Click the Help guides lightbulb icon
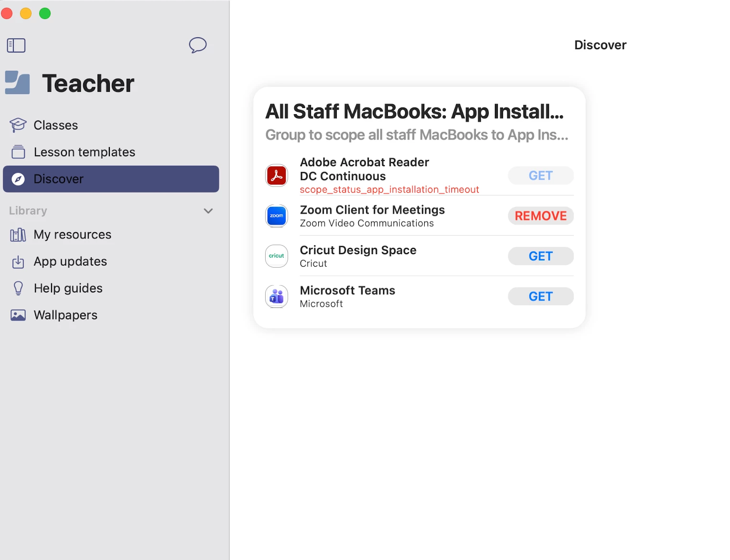The height and width of the screenshot is (560, 730). (x=18, y=289)
